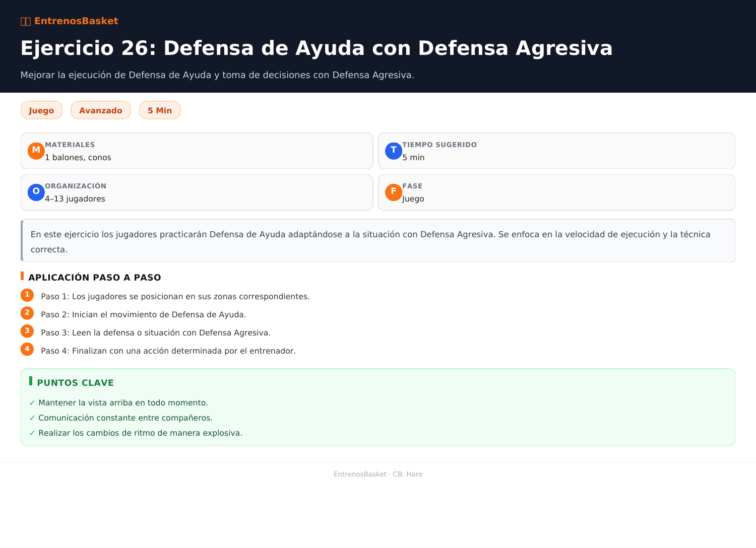This screenshot has width=756, height=548.
Task: Click step number 3 badge
Action: tap(27, 331)
